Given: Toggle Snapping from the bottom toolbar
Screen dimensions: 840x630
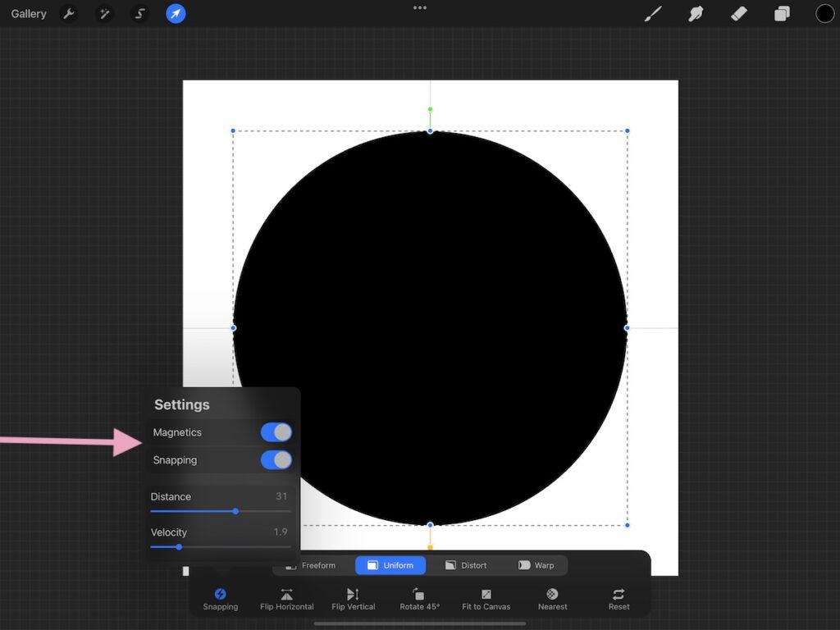Looking at the screenshot, I should pyautogui.click(x=220, y=596).
